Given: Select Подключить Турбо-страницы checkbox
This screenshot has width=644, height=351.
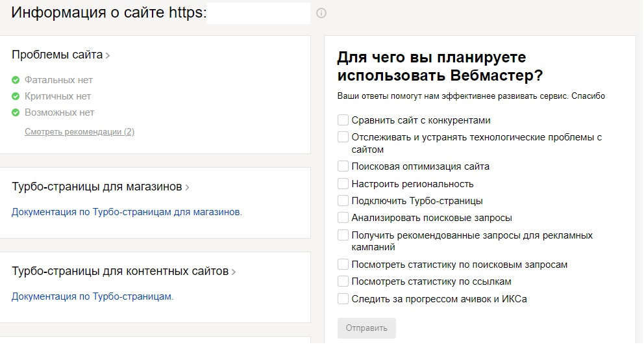Looking at the screenshot, I should pos(343,201).
